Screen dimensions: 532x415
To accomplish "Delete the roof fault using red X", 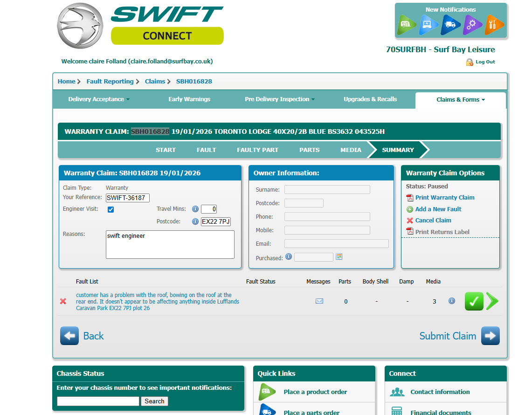I will click(63, 301).
